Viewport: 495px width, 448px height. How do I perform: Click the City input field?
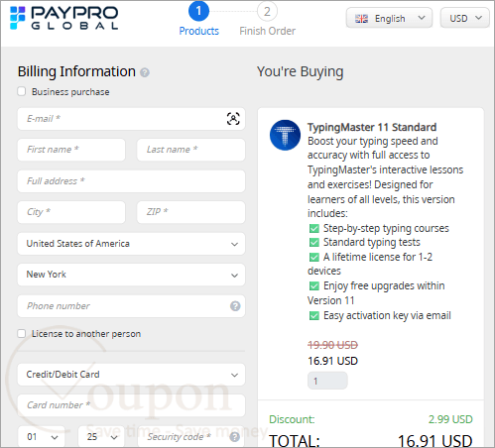tap(71, 212)
